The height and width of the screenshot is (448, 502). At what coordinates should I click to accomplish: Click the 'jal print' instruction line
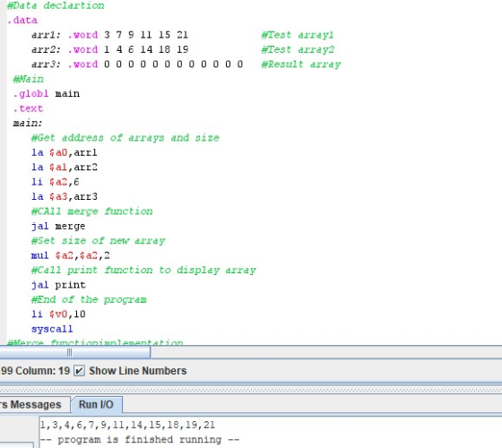pyautogui.click(x=58, y=285)
